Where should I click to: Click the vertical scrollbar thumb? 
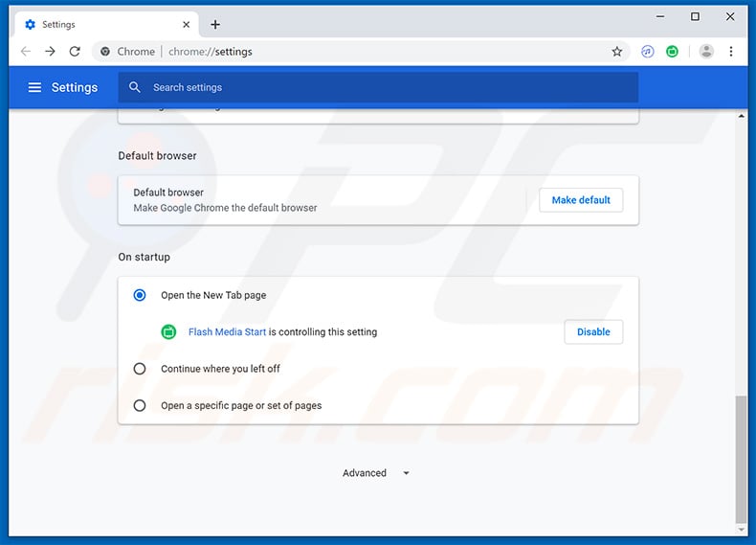741,459
